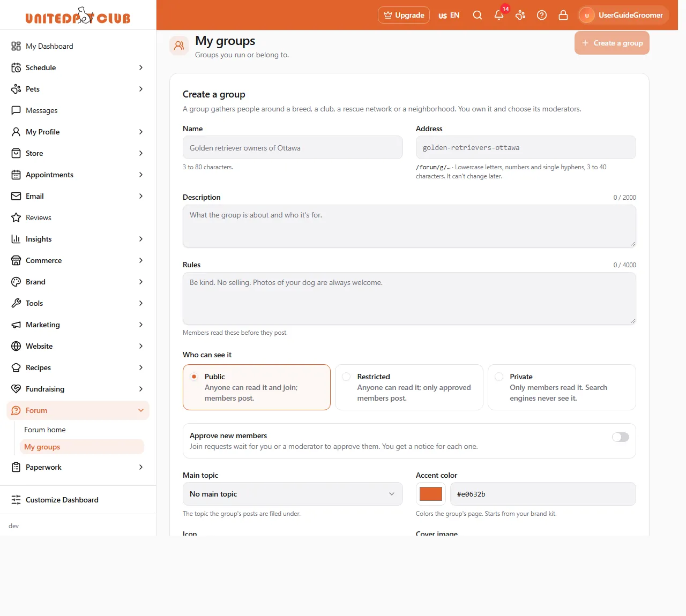686x616 pixels.
Task: Click the Website globe icon
Action: [16, 346]
